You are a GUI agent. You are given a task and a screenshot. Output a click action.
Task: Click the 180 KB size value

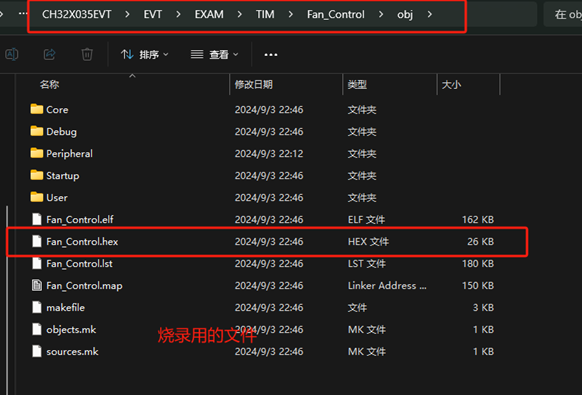478,264
